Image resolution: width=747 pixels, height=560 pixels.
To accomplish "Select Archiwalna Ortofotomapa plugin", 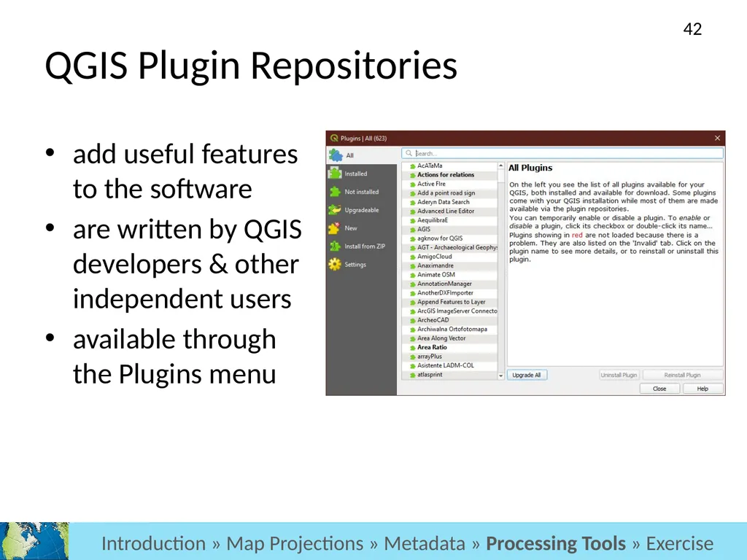I will [449, 329].
